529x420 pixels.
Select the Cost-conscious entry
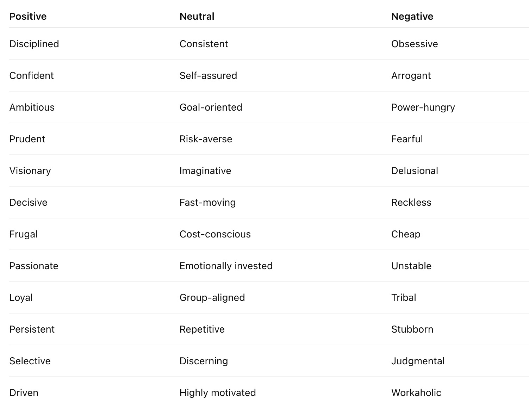point(215,234)
